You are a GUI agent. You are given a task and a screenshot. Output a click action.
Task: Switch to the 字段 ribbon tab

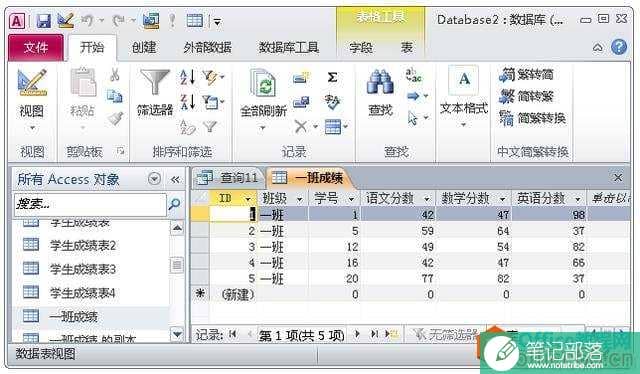361,48
